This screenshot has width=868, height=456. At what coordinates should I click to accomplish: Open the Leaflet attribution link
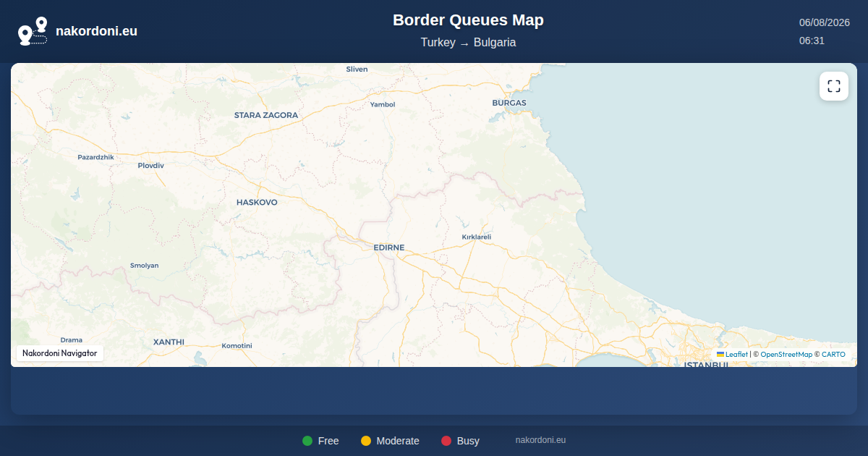pyautogui.click(x=732, y=355)
